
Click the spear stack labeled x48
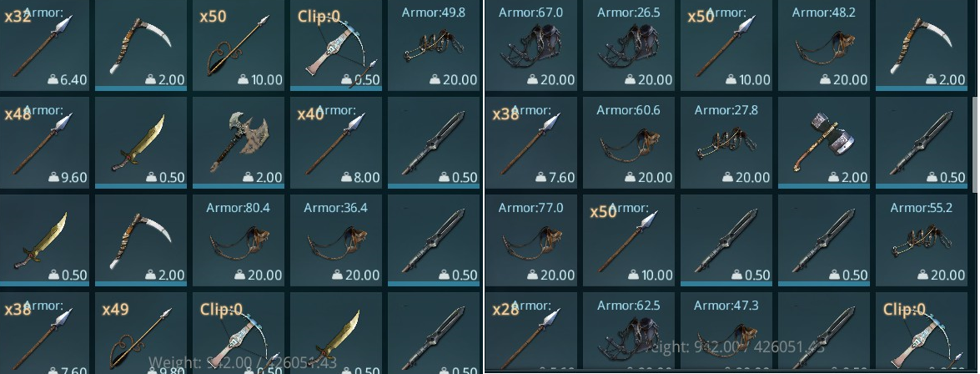pyautogui.click(x=45, y=143)
